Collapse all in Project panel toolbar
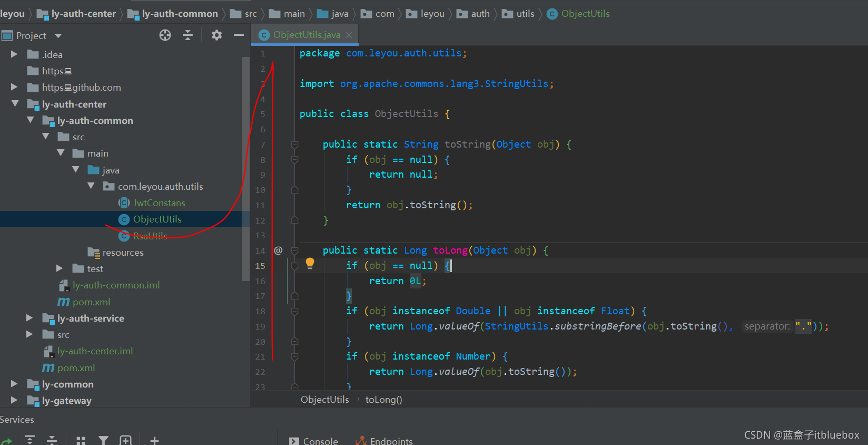 [188, 35]
